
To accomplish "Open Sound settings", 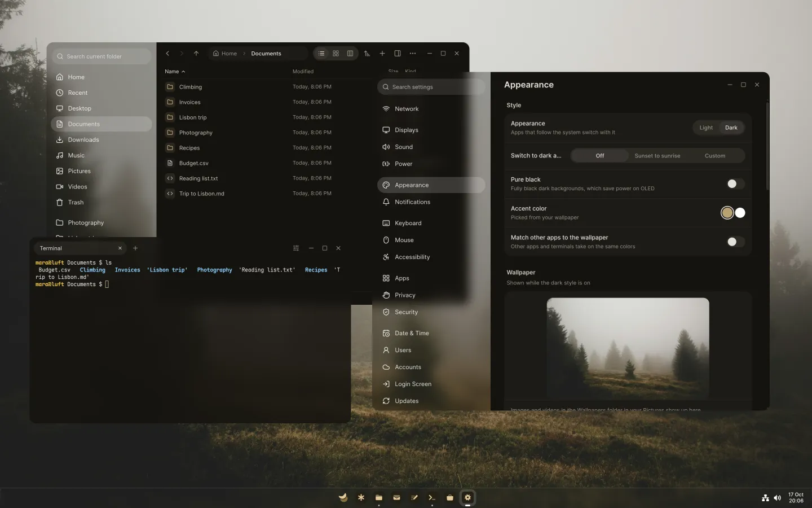I will (431, 147).
